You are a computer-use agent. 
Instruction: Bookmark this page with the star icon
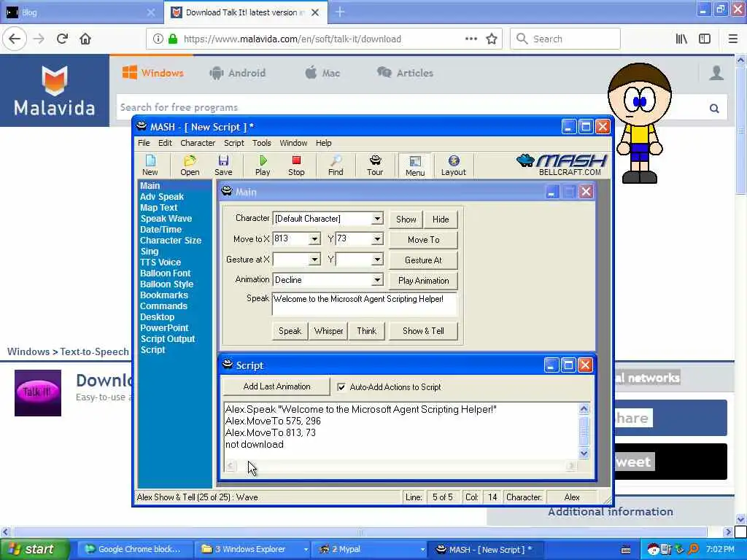pyautogui.click(x=492, y=39)
